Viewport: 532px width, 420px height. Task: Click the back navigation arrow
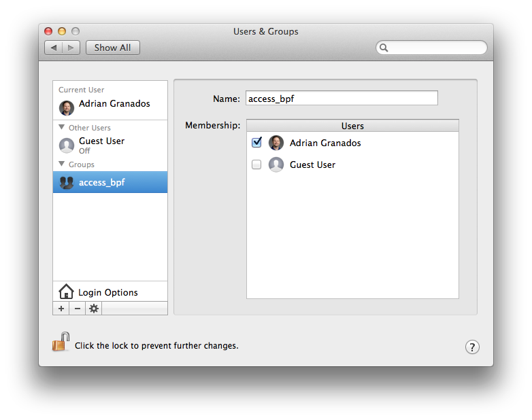click(54, 48)
